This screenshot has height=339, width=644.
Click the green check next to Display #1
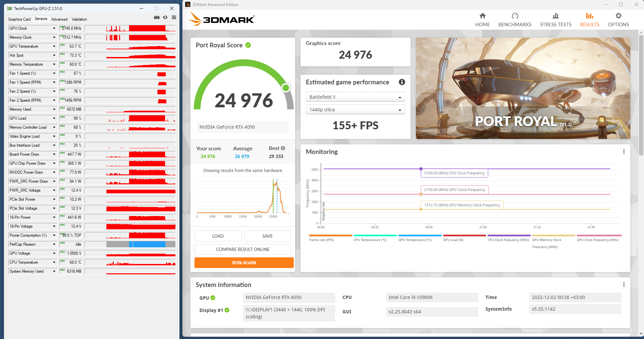[227, 310]
